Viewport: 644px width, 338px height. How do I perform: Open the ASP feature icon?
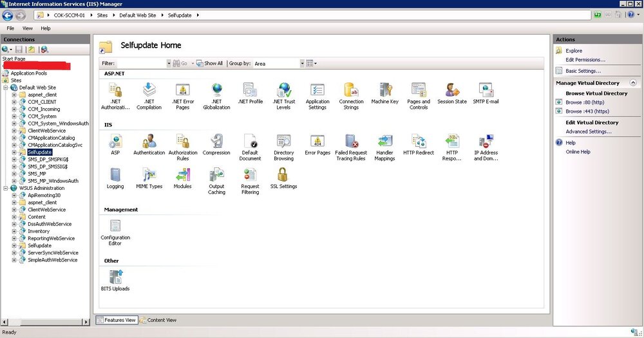coord(115,145)
